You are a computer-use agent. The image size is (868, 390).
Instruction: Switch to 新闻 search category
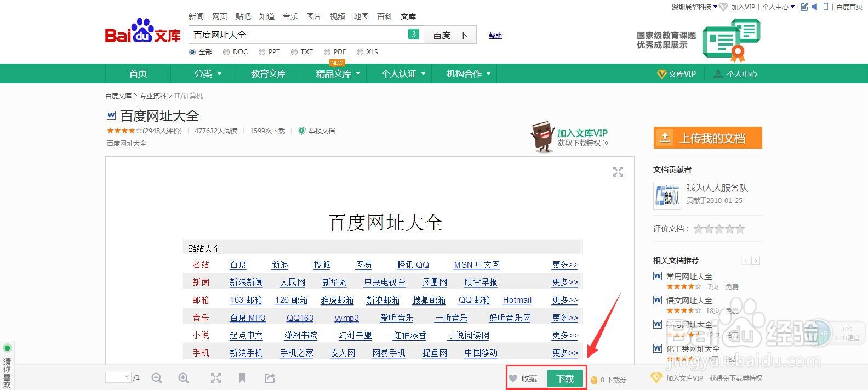click(196, 16)
